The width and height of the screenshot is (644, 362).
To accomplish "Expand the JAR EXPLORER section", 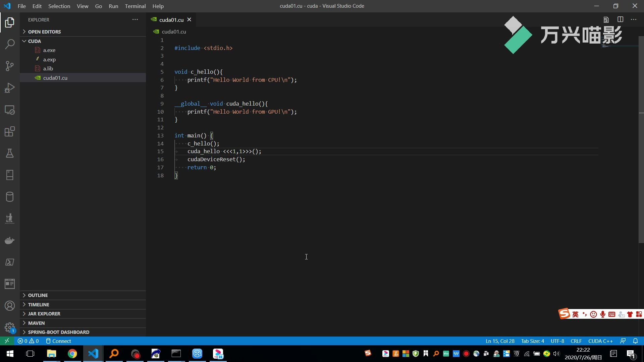I will tap(83, 314).
